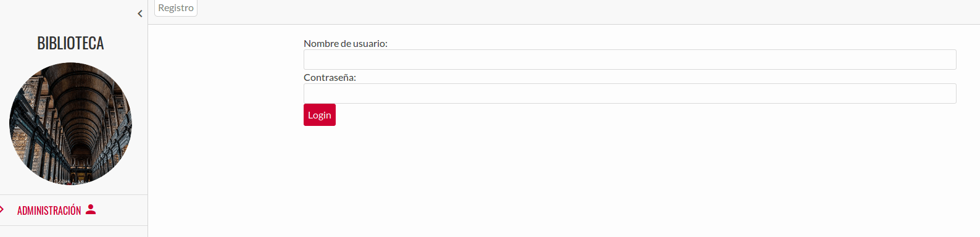
Task: Click the "Nombre de usuario:" label
Action: 346,44
